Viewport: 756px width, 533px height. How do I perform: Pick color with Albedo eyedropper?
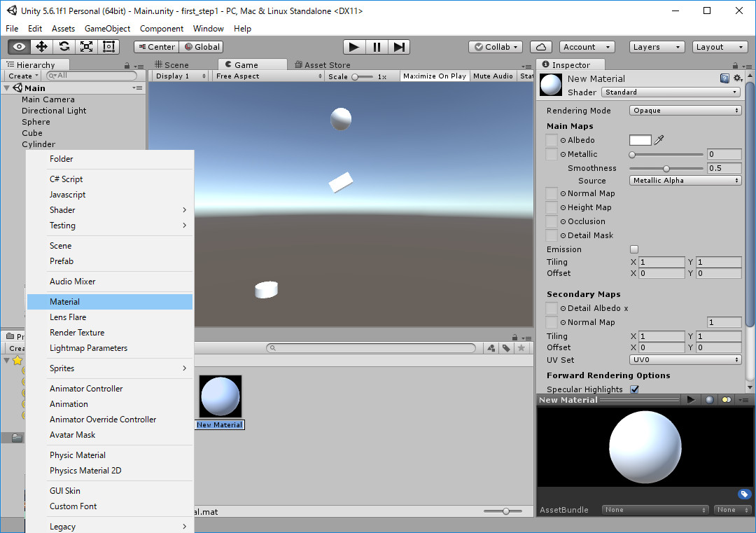[659, 140]
